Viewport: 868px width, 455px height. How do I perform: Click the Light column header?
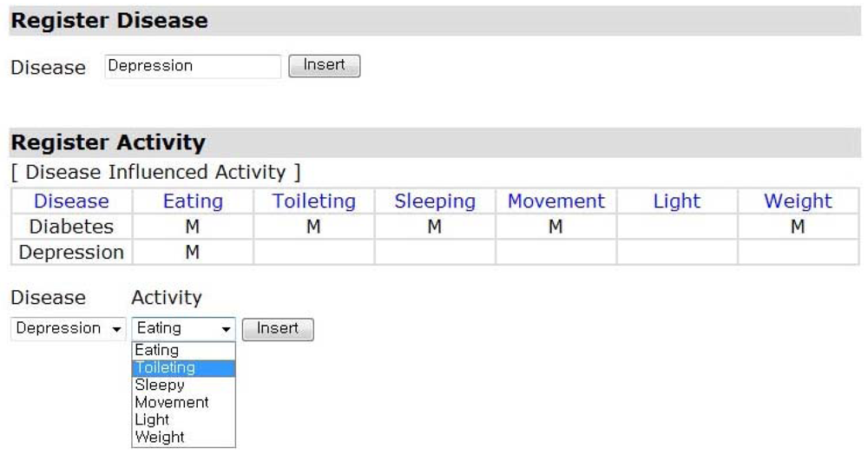coord(677,201)
